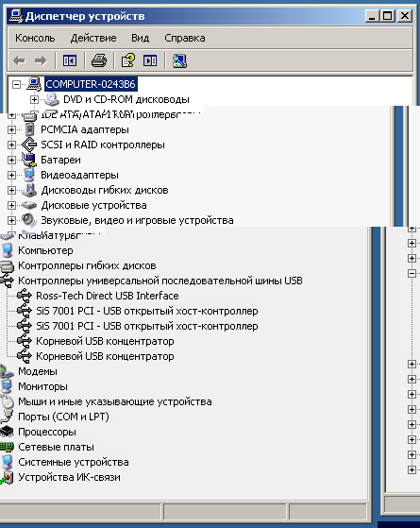Screen dimensions: 420x528
Task: Select Мониторы in the device tree
Action: tap(42, 387)
